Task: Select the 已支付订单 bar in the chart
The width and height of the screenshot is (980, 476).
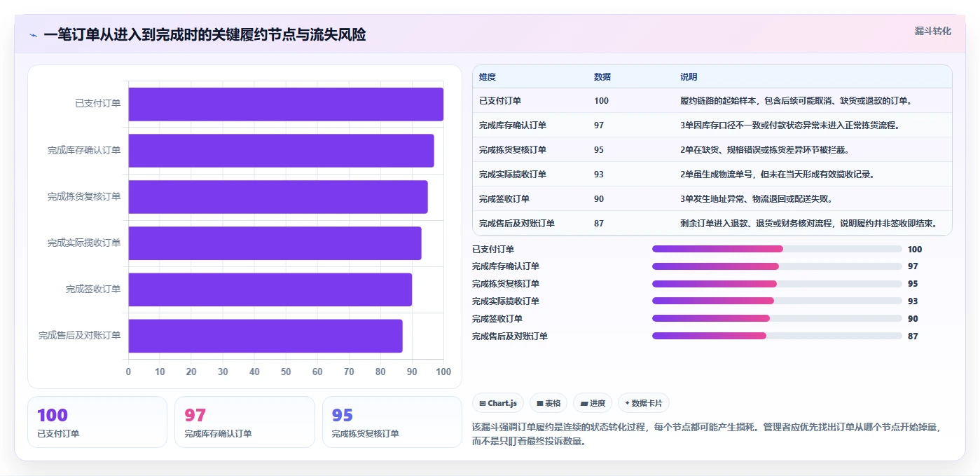Action: pyautogui.click(x=286, y=104)
